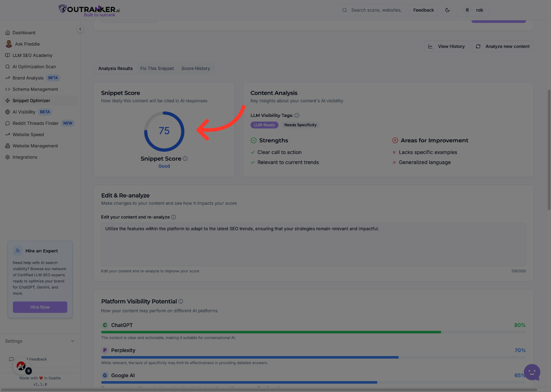Screen dimensions: 551x392
Task: Switch to Score History tab
Action: pos(195,69)
